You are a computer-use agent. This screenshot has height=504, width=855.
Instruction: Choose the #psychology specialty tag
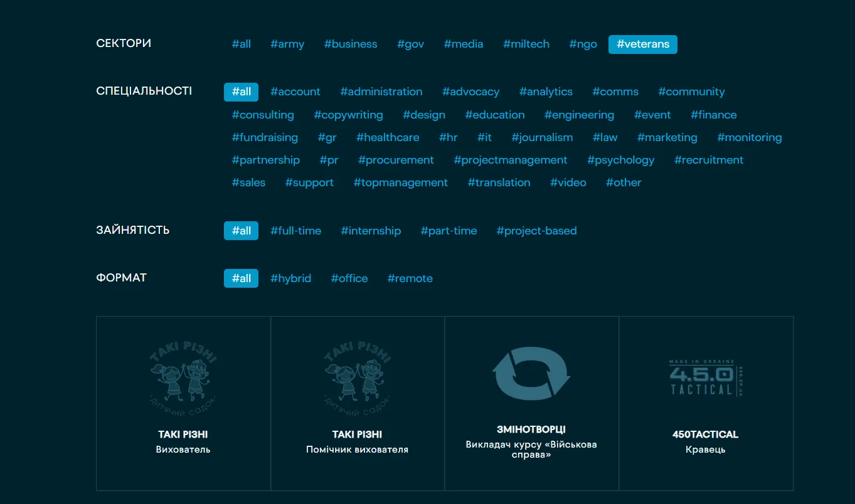coord(620,160)
